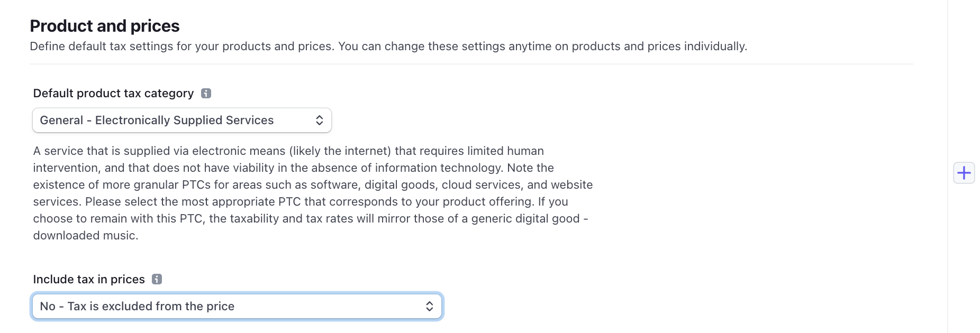Select the No - Tax is excluded option field
The height and width of the screenshot is (333, 980).
click(237, 306)
